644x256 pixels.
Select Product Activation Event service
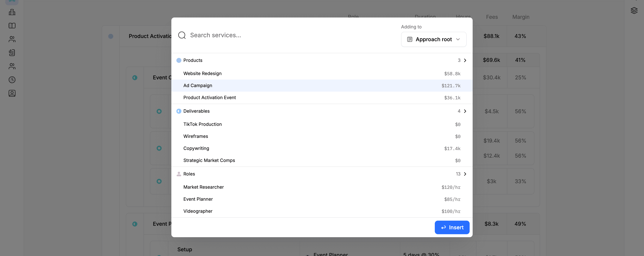coord(322,97)
